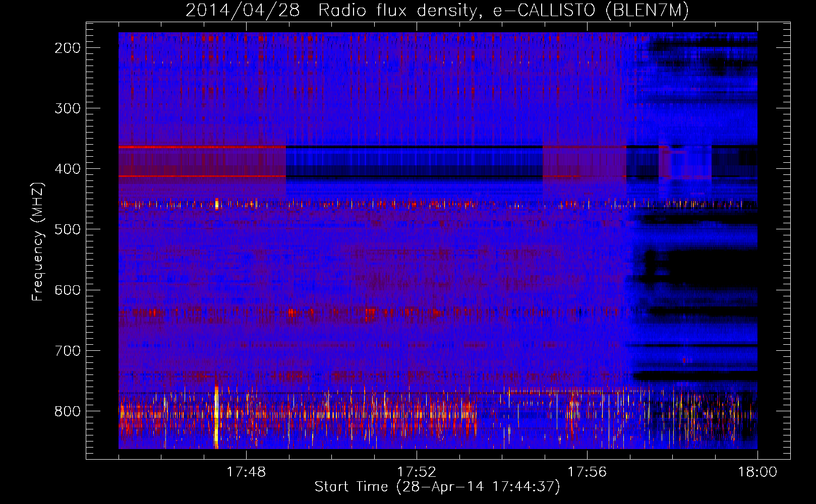The width and height of the screenshot is (816, 504).
Task: Click the 700 frequency tick label
Action: point(68,350)
